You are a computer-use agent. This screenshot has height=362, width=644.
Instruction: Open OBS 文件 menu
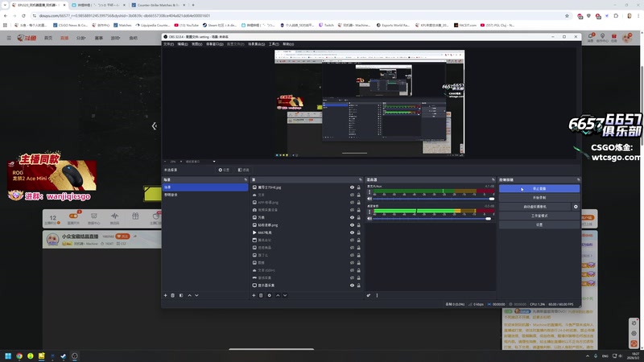coord(168,44)
